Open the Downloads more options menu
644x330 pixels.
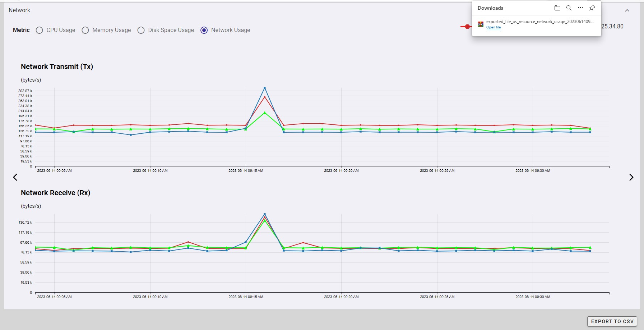[x=580, y=8]
